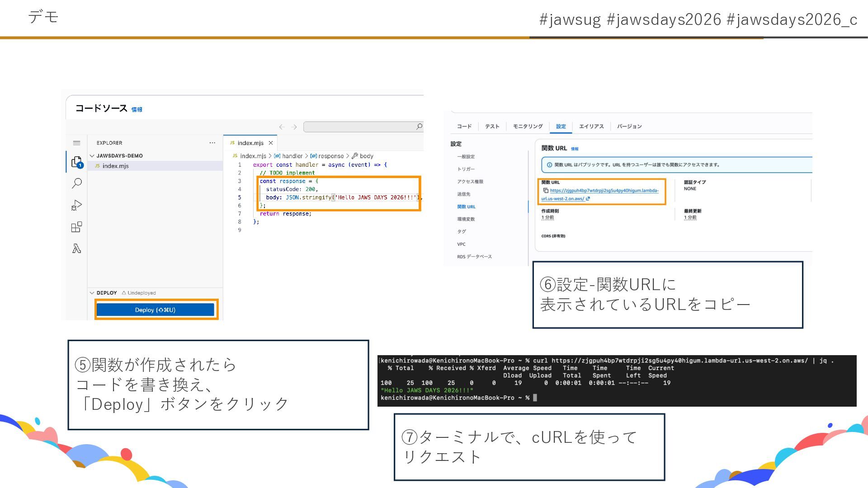
Task: Close the index.mjs editor tab
Action: (271, 143)
